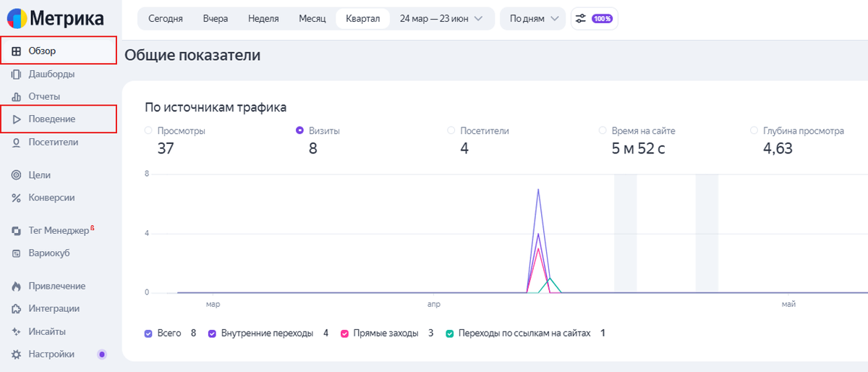The image size is (868, 372).
Task: Open the segment filter sliders button
Action: click(x=594, y=19)
